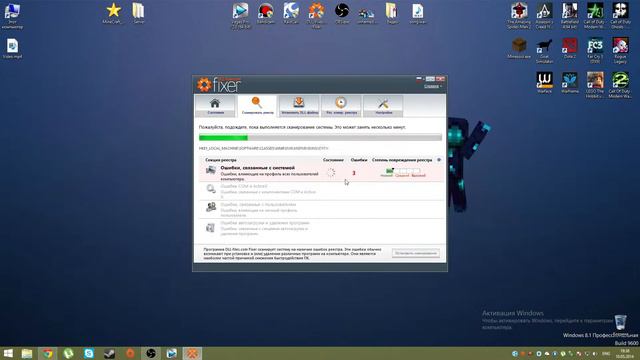Open the MineCraft star desktop shortcut

[x=113, y=13]
